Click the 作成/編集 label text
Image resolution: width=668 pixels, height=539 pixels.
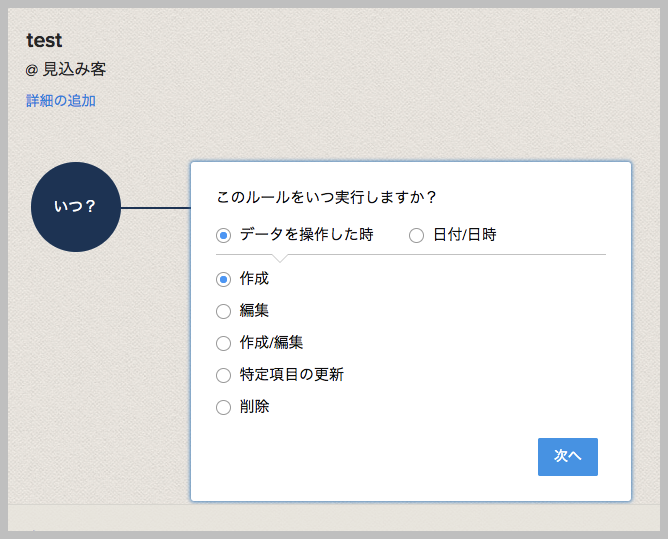[x=271, y=343]
